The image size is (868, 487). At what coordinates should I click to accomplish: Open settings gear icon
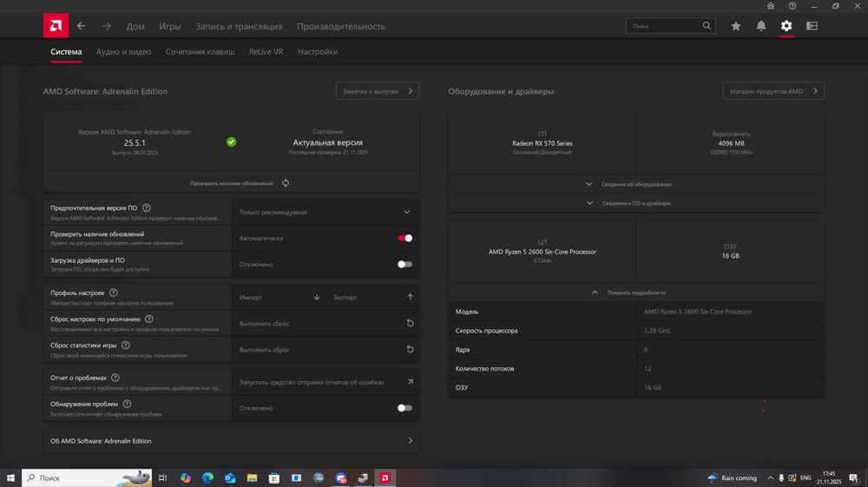pyautogui.click(x=786, y=26)
